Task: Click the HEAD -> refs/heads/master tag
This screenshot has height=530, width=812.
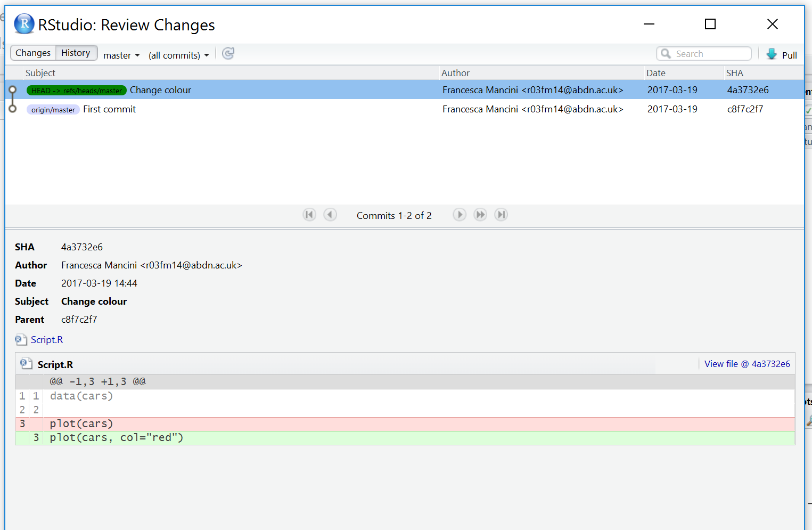Action: pos(77,90)
